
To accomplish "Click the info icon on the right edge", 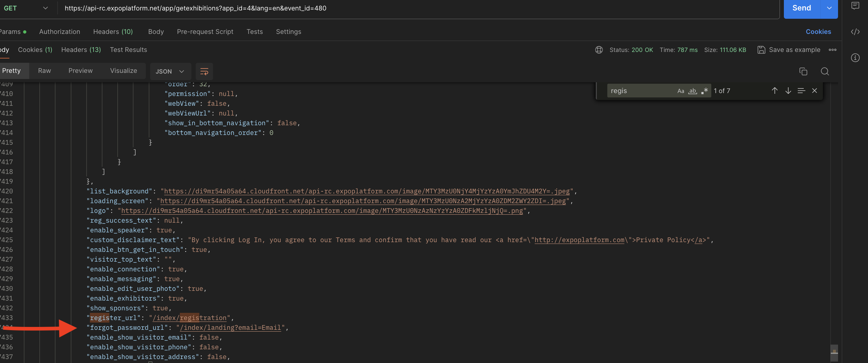I will (x=855, y=58).
